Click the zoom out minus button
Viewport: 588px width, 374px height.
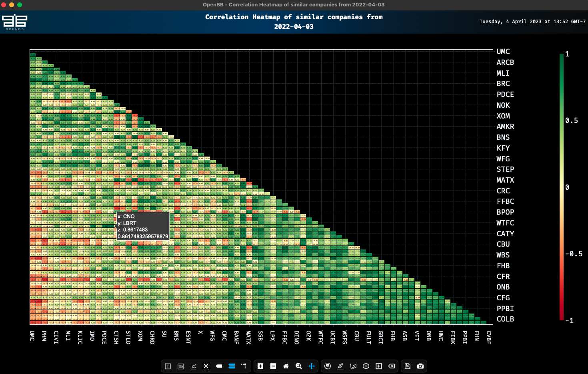pos(273,366)
